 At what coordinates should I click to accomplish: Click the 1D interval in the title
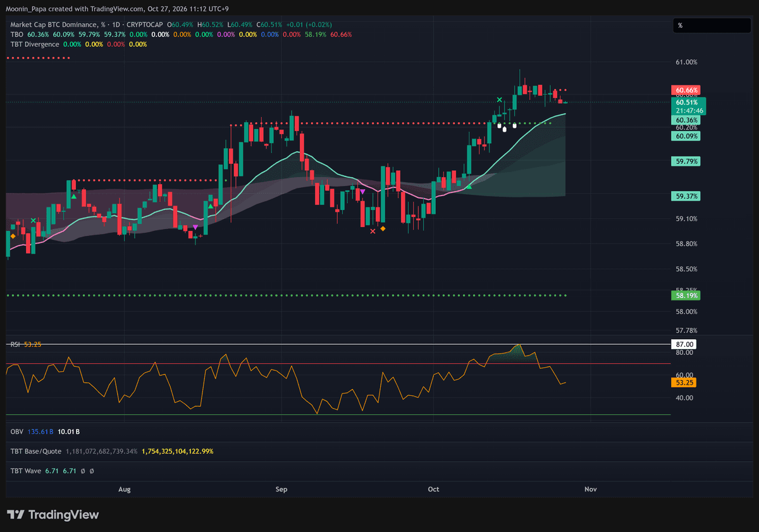pos(114,25)
